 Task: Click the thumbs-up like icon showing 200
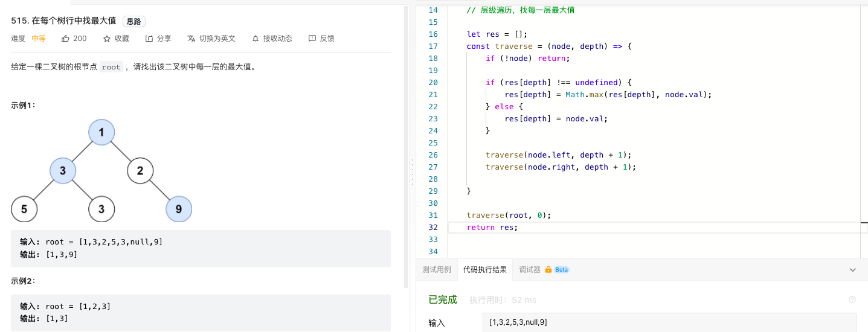point(65,39)
